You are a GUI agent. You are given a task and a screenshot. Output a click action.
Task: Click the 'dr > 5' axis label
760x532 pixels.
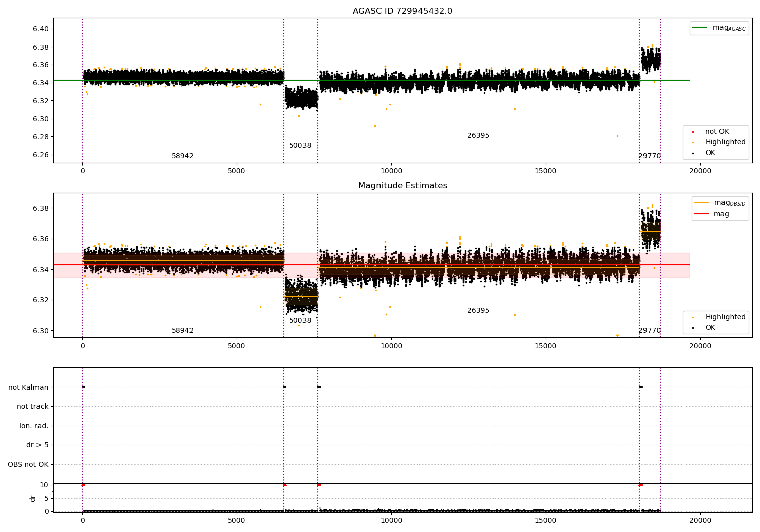click(37, 445)
